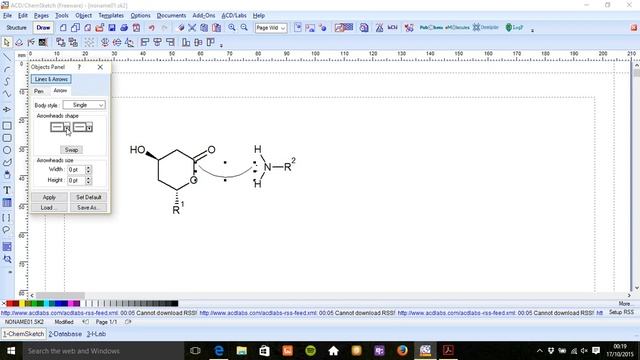This screenshot has width=640, height=360.
Task: Select the Rounded Rectangle tool
Action: (7, 138)
